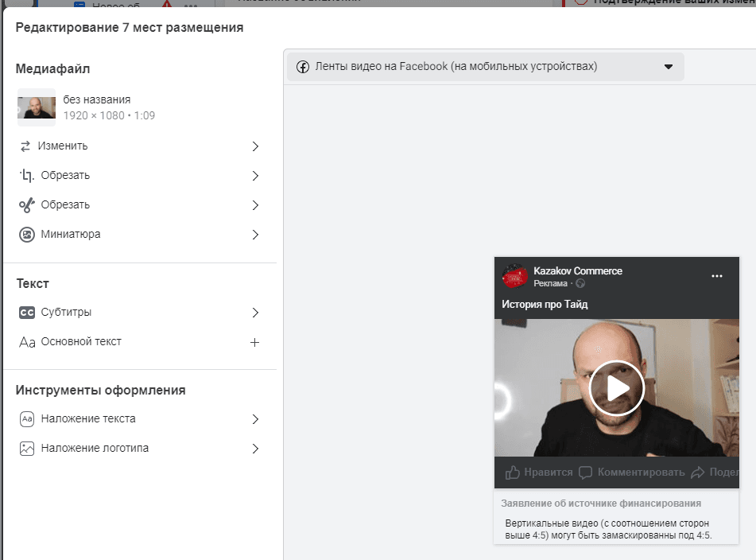Click the CC subtitles icon
Viewport: 756px width, 560px height.
pyautogui.click(x=26, y=313)
